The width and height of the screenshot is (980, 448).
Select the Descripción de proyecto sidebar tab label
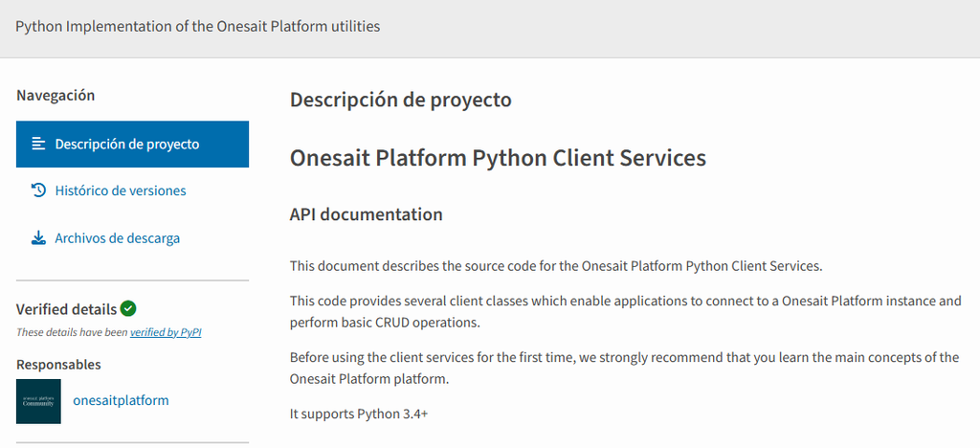[x=126, y=145]
